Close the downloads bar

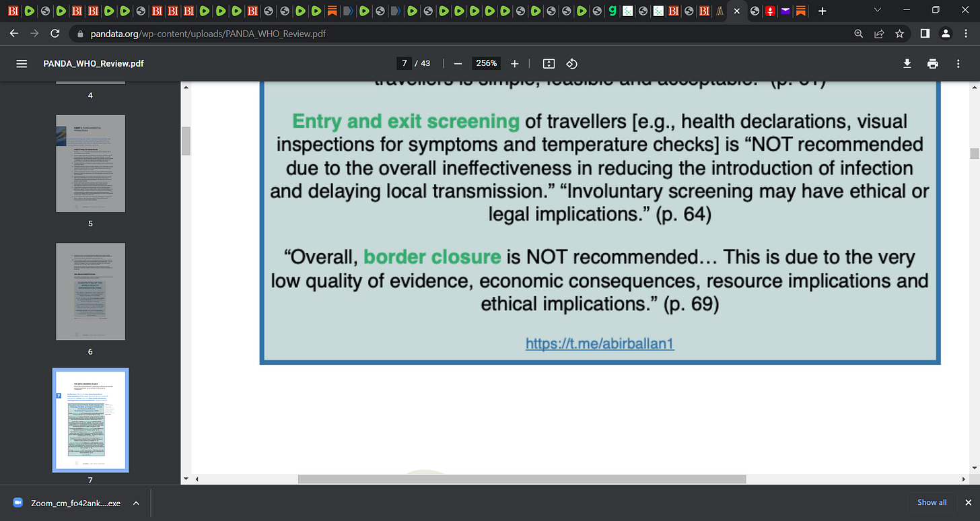(968, 502)
